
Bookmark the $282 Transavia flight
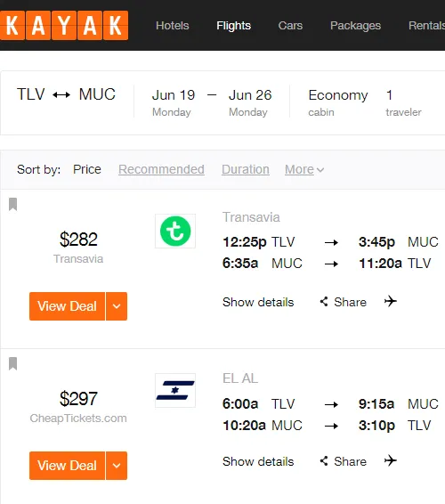(x=12, y=204)
